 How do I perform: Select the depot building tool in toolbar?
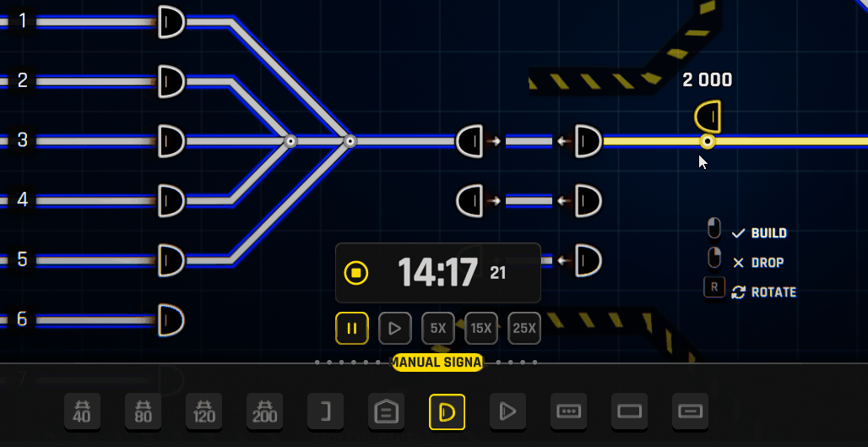[x=387, y=412]
